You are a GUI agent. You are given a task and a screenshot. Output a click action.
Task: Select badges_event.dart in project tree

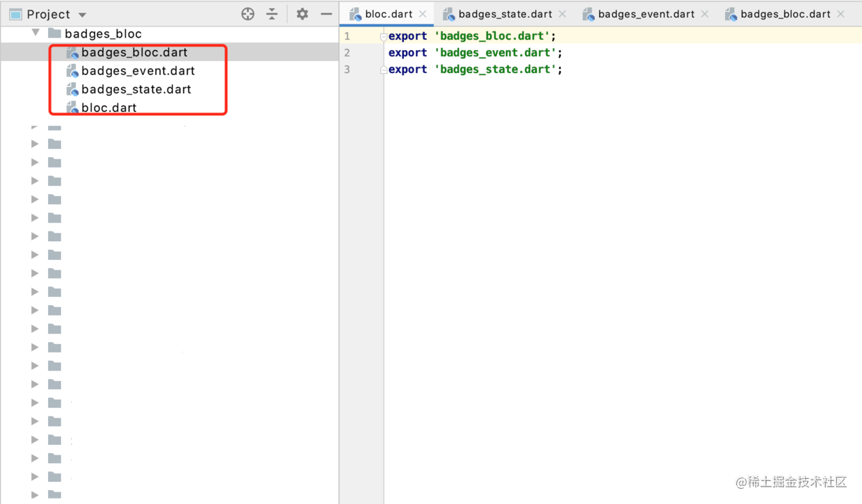138,71
